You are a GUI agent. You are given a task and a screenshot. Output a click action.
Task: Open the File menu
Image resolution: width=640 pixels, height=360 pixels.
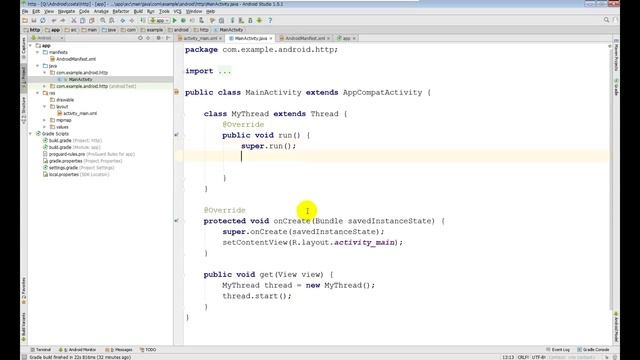pos(25,11)
